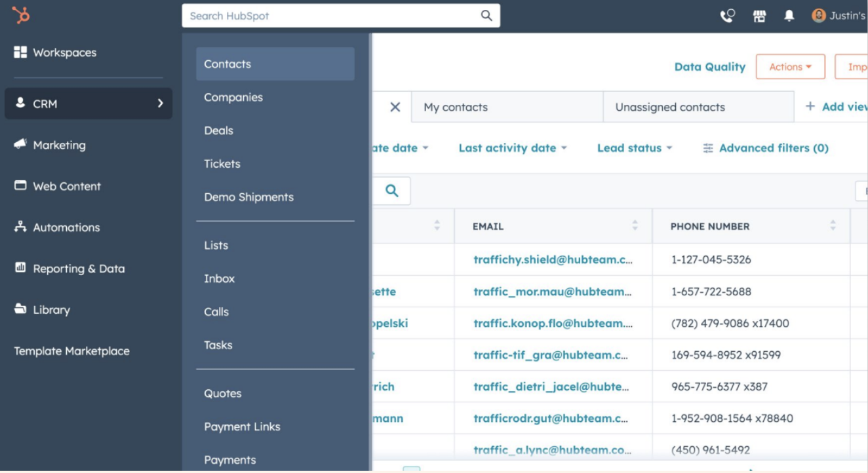
Task: Open Tasks from the CRM submenu
Action: pyautogui.click(x=218, y=345)
